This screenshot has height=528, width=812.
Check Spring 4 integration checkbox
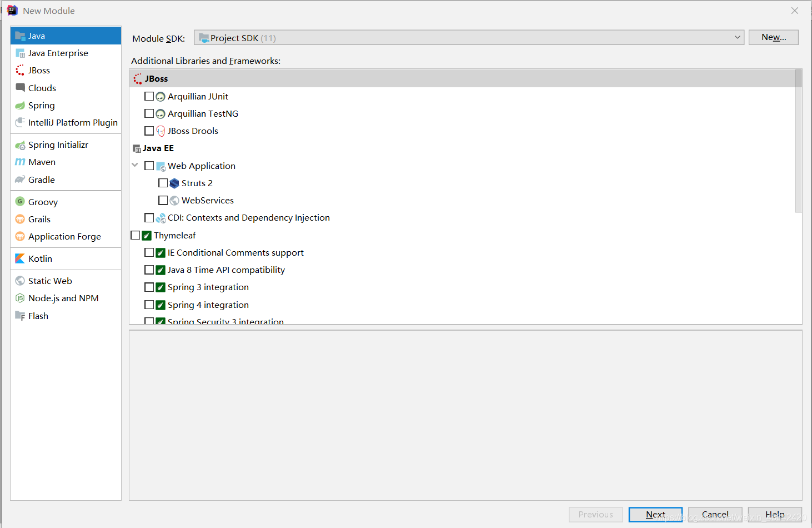(149, 305)
